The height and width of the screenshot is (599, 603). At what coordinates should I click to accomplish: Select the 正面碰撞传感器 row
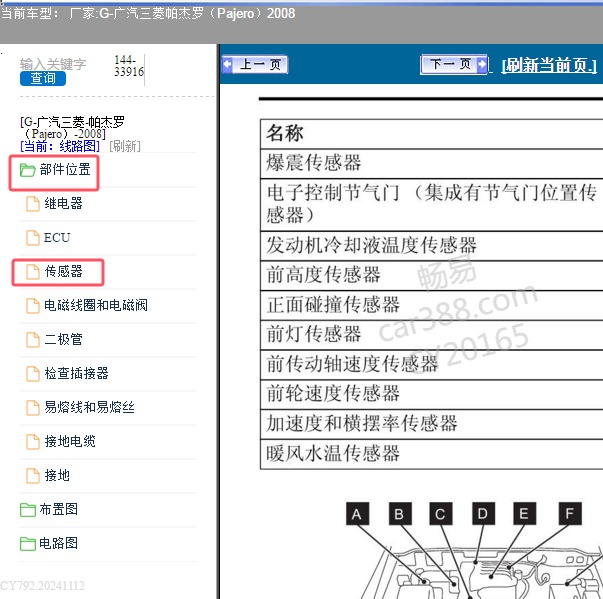click(431, 305)
